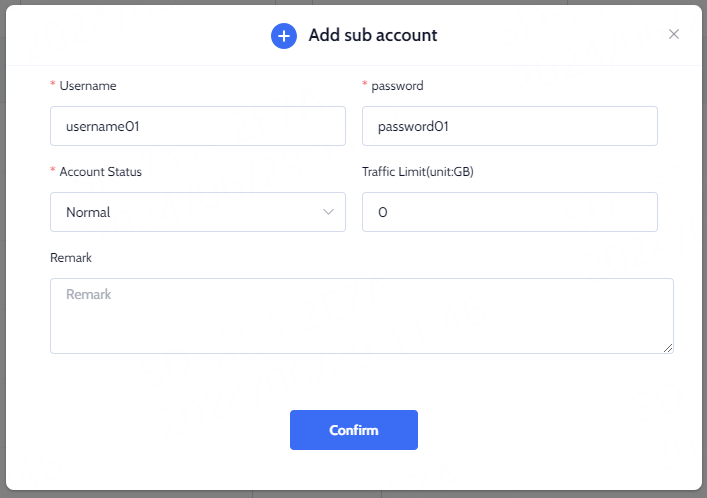
Task: Click the Account Status label
Action: click(101, 172)
